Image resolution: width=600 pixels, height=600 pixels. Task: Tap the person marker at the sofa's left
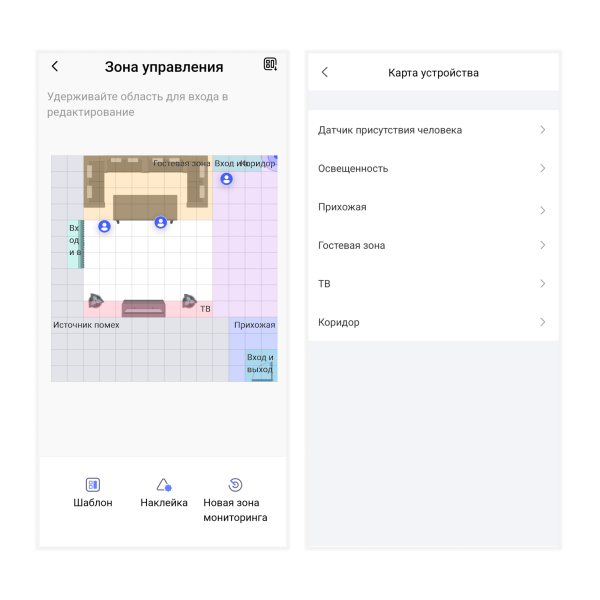coord(104,227)
